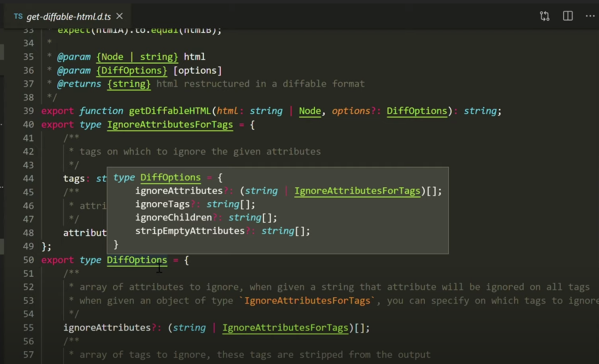Screen dimensions: 599x364
Task: Open the editor More Actions menu
Action: point(590,16)
